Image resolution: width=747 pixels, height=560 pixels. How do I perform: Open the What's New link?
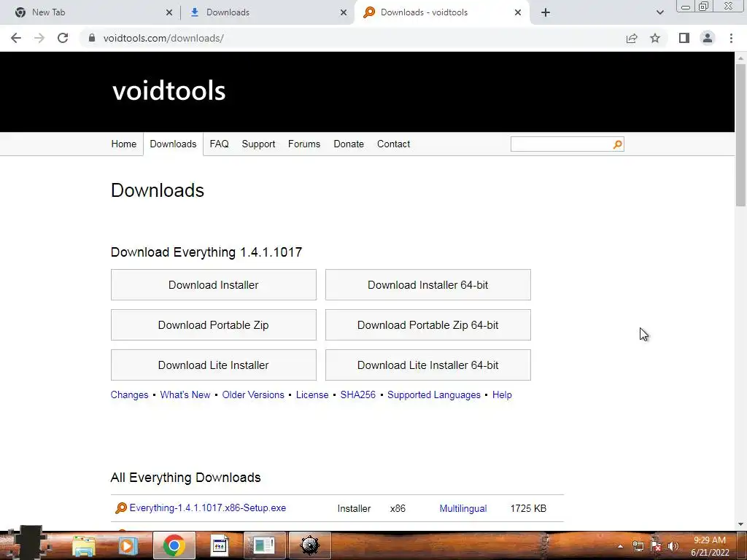tap(185, 394)
